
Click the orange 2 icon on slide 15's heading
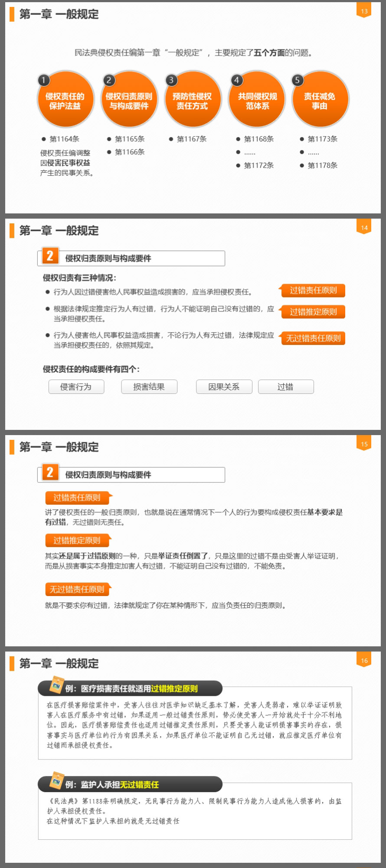pos(50,472)
